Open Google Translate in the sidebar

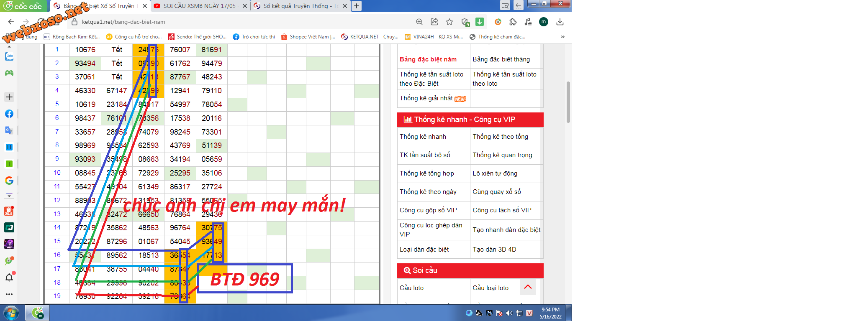tap(9, 130)
